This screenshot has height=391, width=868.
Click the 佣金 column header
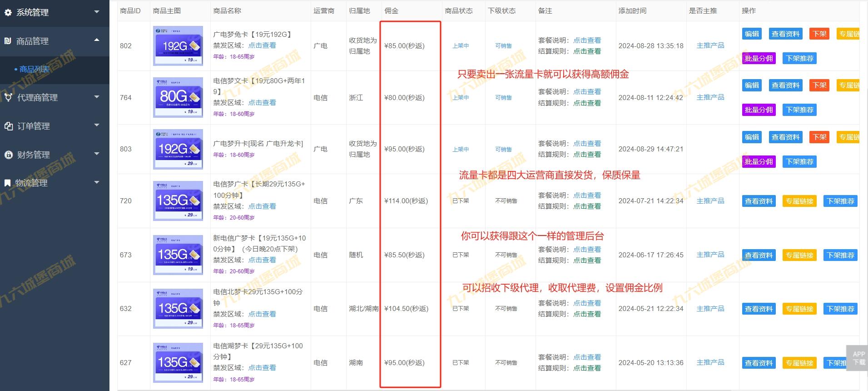[x=391, y=10]
